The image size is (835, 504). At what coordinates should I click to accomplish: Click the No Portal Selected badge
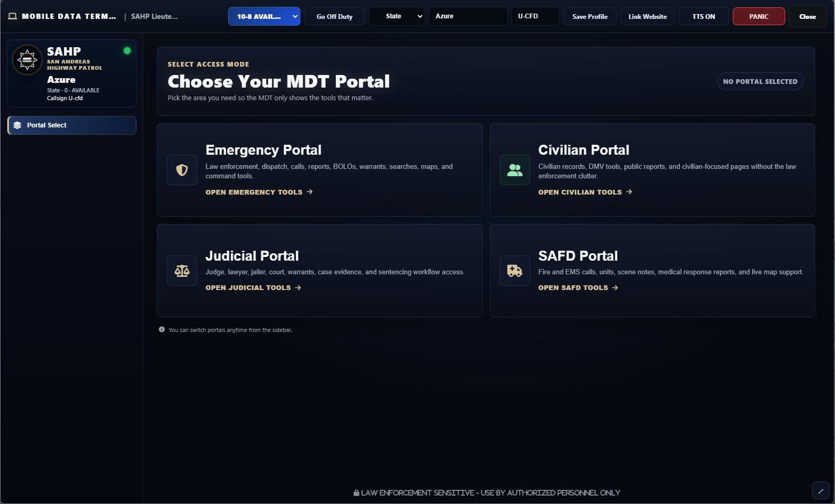760,81
